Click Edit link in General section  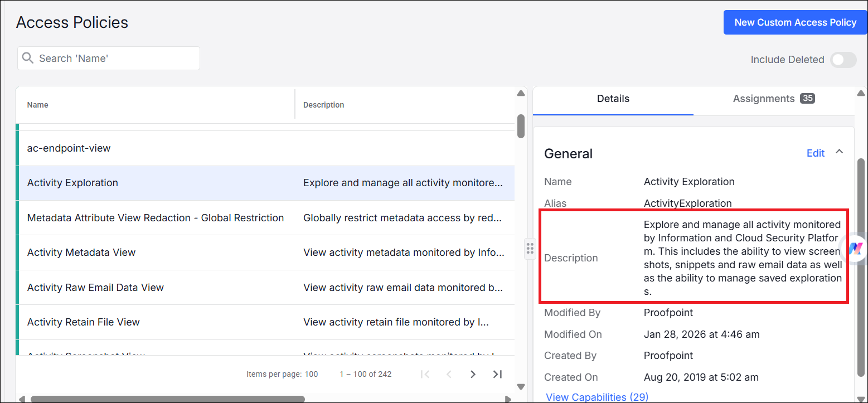click(815, 153)
